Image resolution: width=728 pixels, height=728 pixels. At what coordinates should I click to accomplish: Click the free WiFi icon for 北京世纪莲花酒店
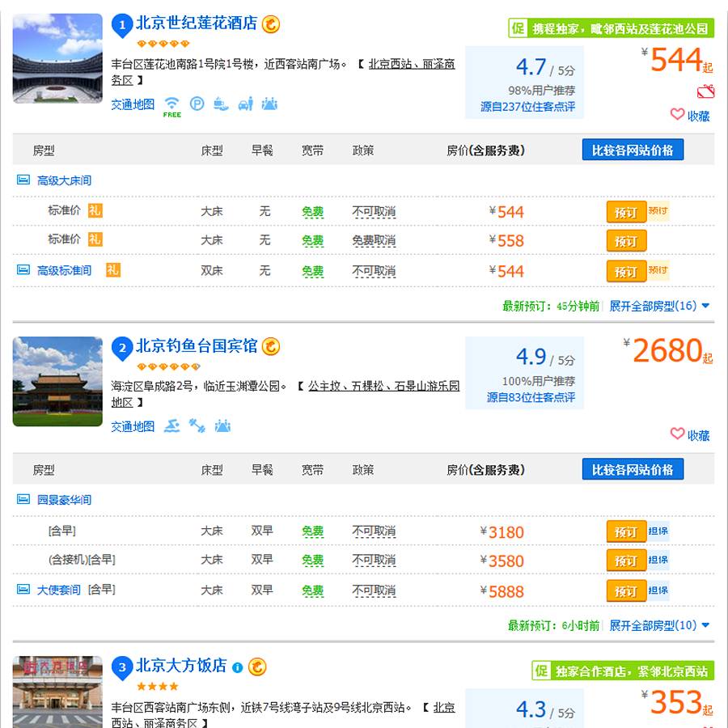point(171,106)
